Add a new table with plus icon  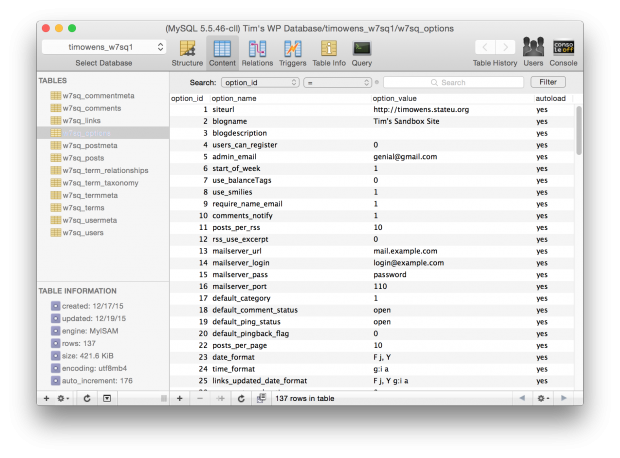pos(46,398)
